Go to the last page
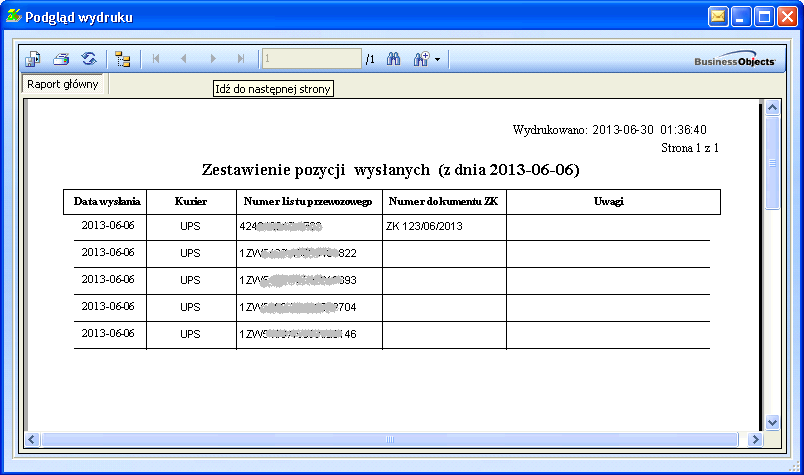804x475 pixels. 240,60
